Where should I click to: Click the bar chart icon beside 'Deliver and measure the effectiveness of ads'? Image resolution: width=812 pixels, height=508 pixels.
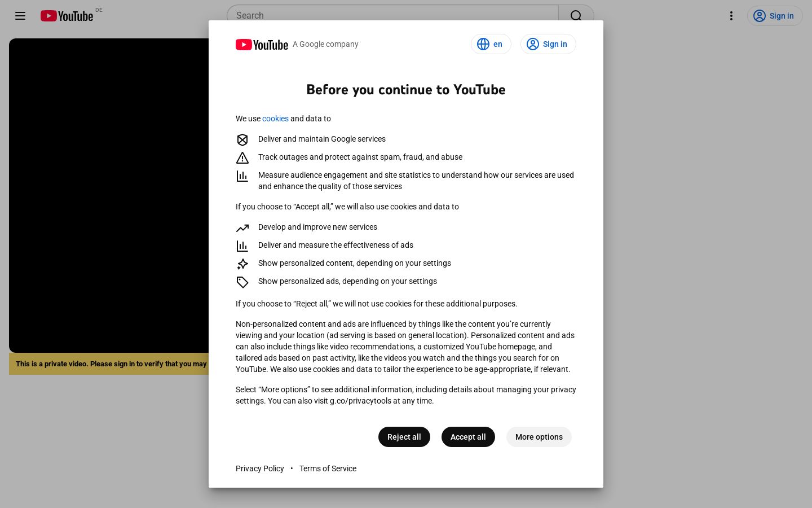(242, 246)
